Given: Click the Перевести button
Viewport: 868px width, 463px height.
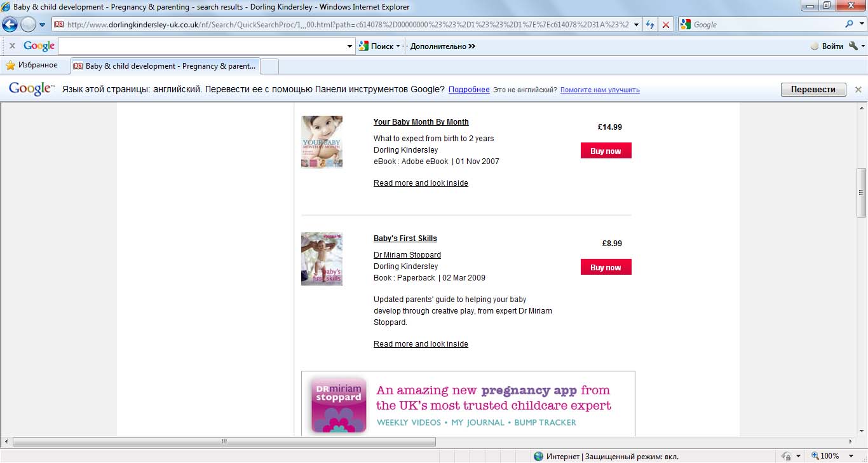Looking at the screenshot, I should tap(813, 90).
